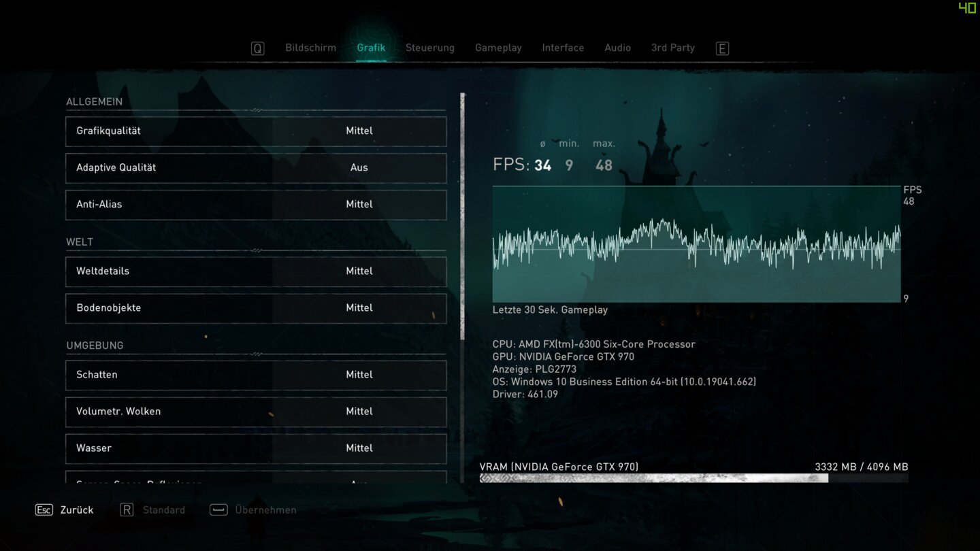This screenshot has height=551, width=980.
Task: Click the VRAM (NVIDIA GeForce GTX 970) label
Action: (559, 467)
